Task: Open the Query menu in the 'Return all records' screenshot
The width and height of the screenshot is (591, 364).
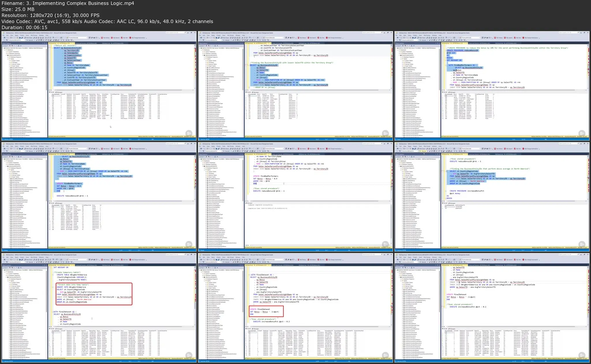Action: 16,35
